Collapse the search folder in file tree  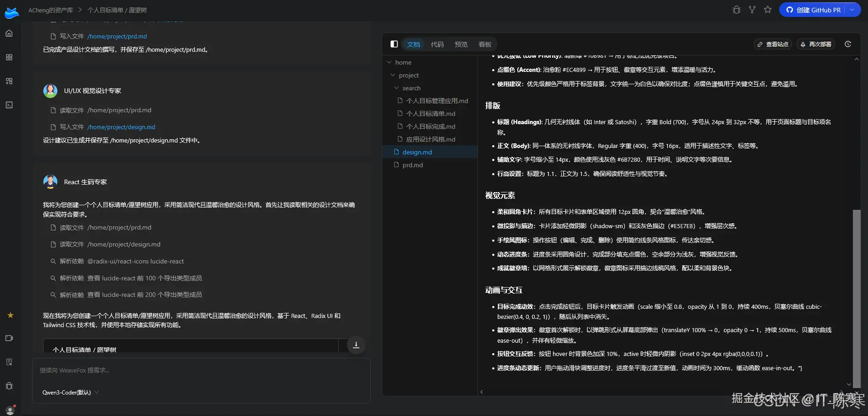[x=397, y=88]
